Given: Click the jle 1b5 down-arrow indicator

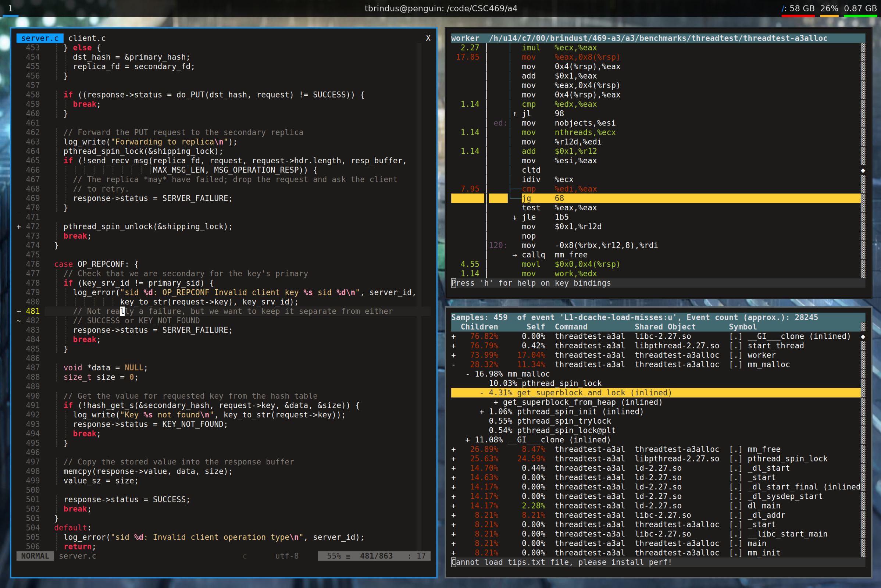Looking at the screenshot, I should pyautogui.click(x=515, y=217).
